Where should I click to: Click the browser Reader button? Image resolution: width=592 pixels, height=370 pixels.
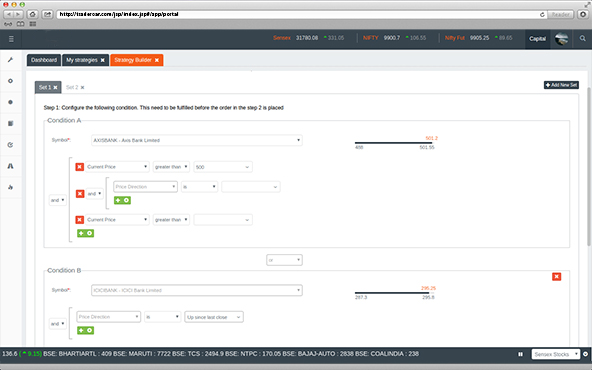pos(560,14)
